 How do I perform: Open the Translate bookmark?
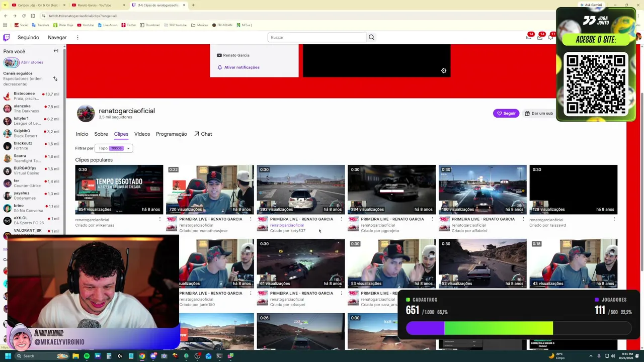[x=40, y=25]
